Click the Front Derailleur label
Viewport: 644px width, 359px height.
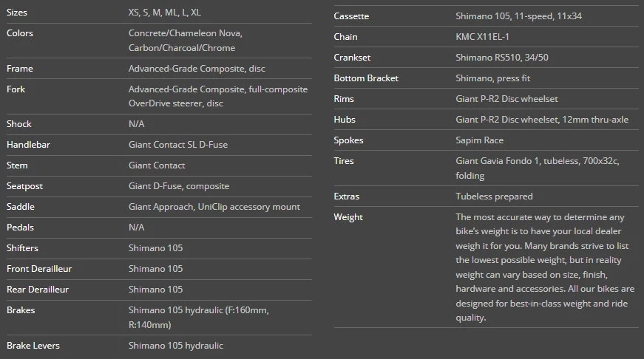click(39, 269)
